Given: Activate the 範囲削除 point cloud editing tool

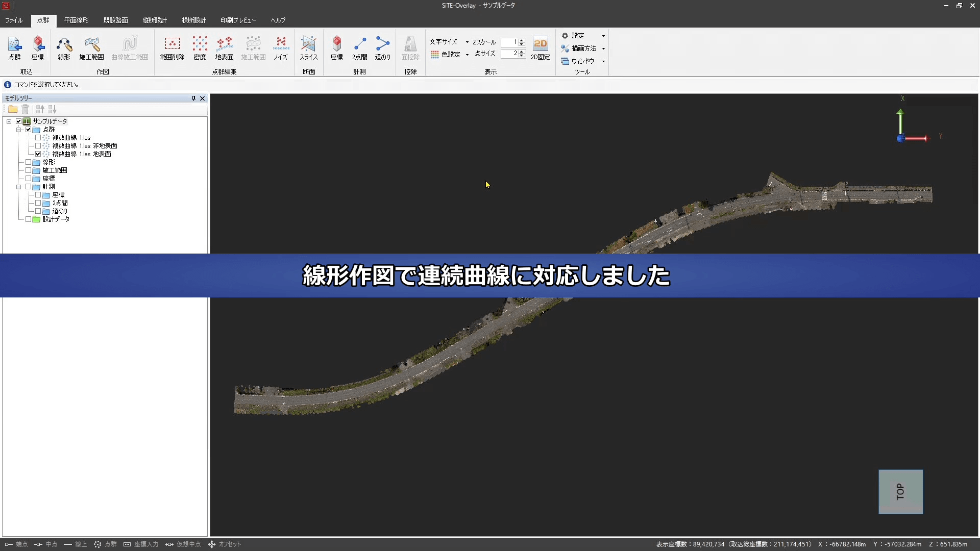Looking at the screenshot, I should 171,48.
